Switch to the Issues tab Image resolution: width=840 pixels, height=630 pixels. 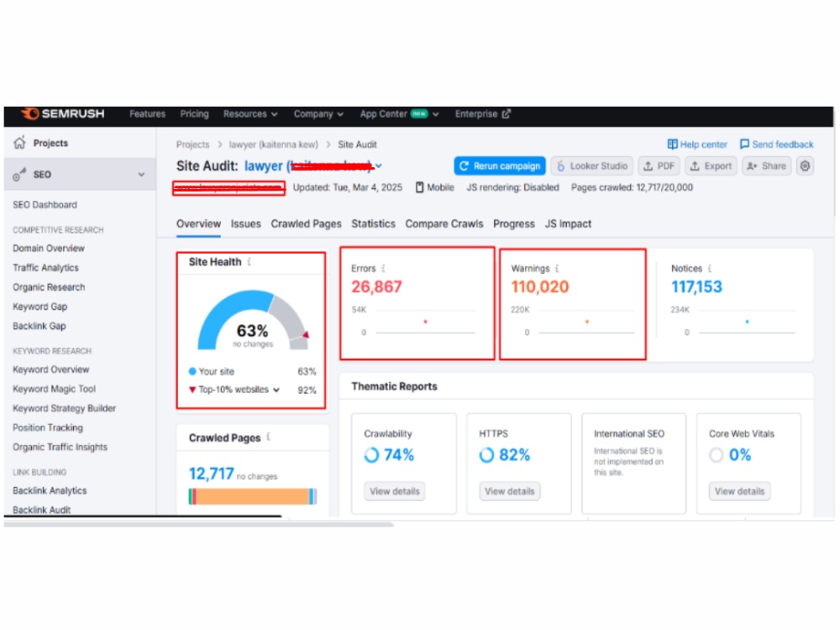tap(245, 224)
